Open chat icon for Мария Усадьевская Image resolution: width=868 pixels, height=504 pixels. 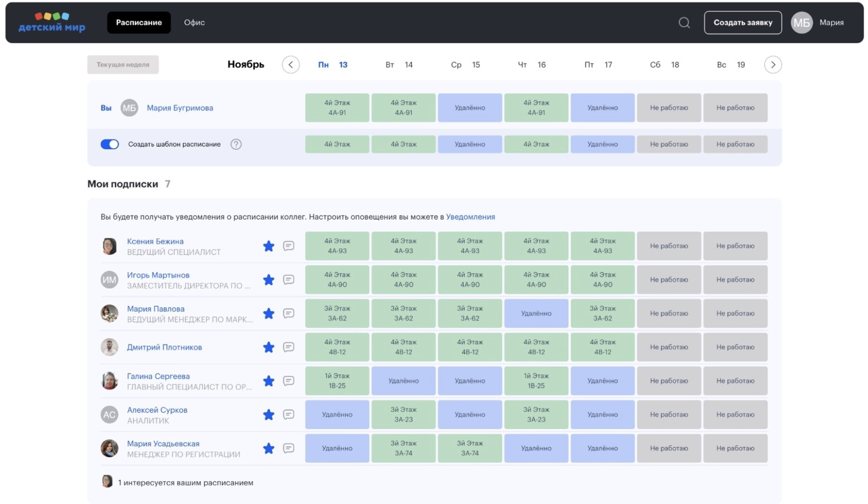tap(288, 448)
